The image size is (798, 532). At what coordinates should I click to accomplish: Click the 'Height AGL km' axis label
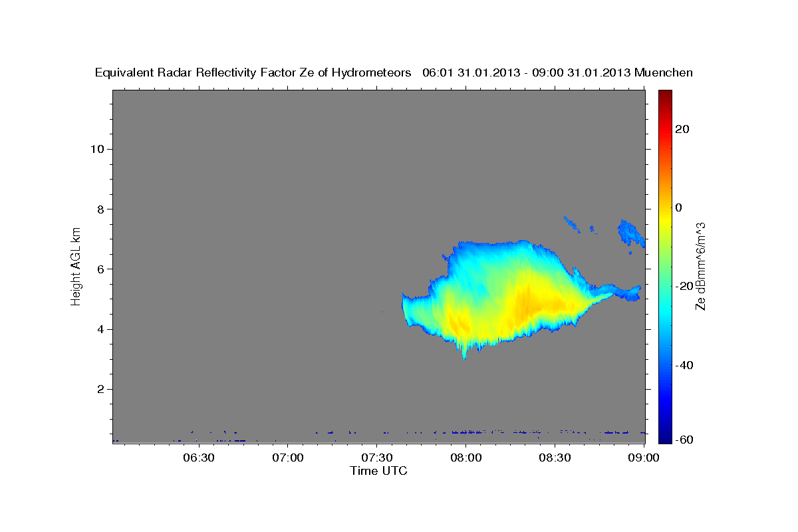(76, 266)
